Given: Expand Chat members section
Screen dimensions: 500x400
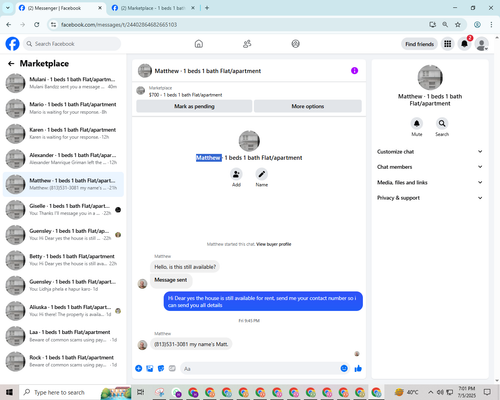Looking at the screenshot, I should pos(430,167).
